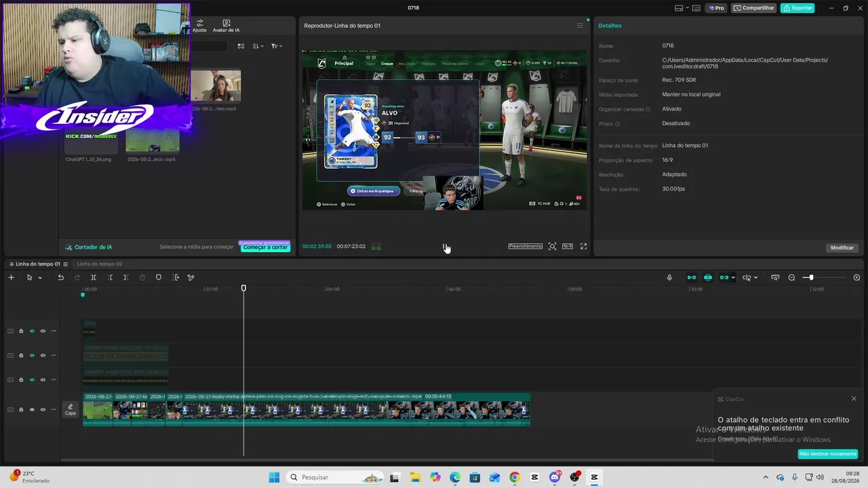The width and height of the screenshot is (868, 488).
Task: Undo the last edit
Action: point(60,277)
